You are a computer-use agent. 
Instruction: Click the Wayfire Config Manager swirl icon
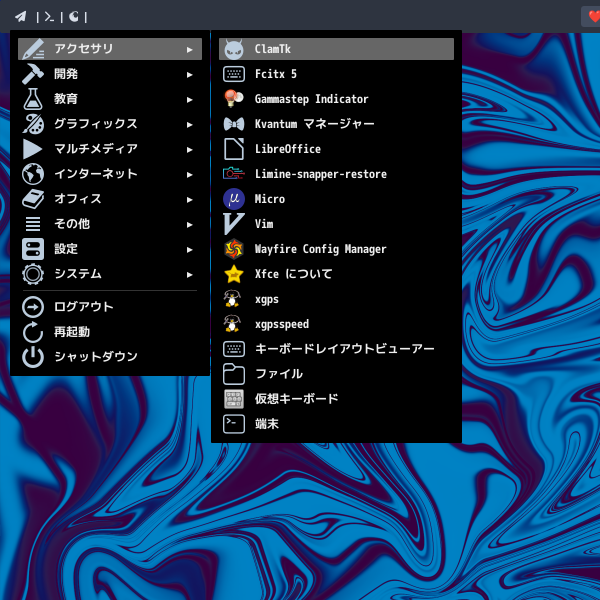coord(234,249)
